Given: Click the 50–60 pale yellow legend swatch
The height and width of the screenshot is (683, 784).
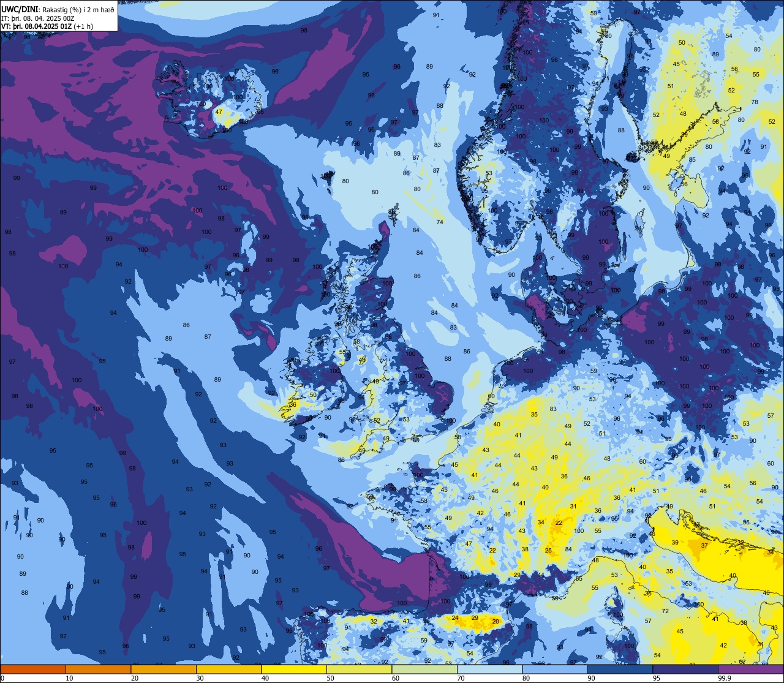Looking at the screenshot, I should click(359, 669).
